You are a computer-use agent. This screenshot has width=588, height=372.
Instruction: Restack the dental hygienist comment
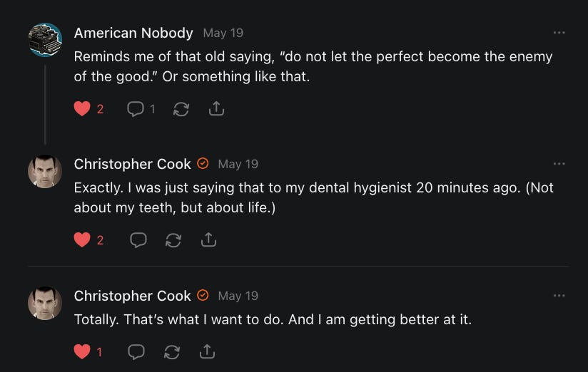[x=173, y=240]
